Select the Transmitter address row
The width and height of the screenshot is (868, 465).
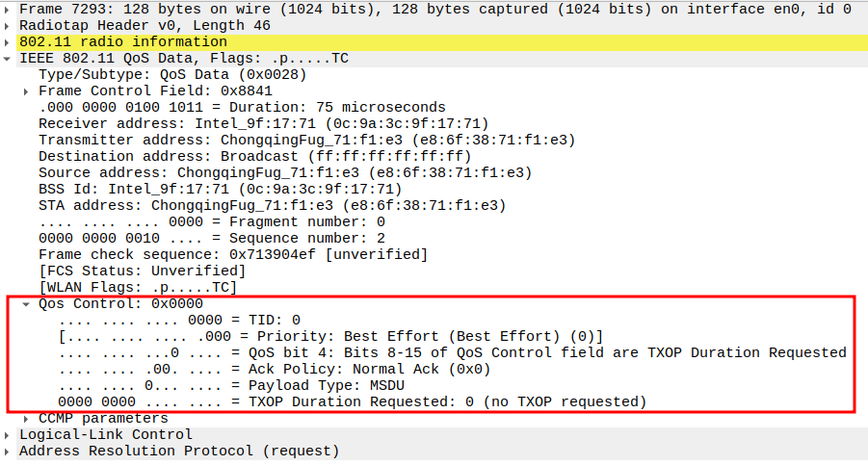point(306,140)
